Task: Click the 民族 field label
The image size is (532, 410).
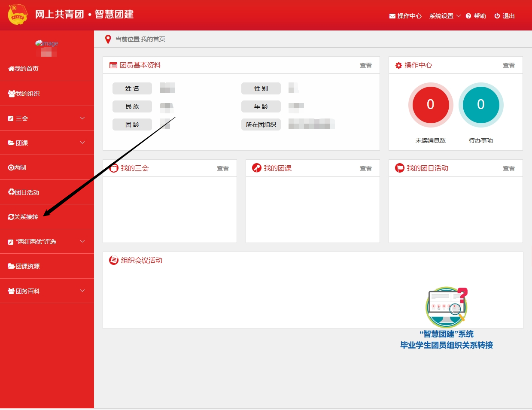Action: click(x=132, y=106)
